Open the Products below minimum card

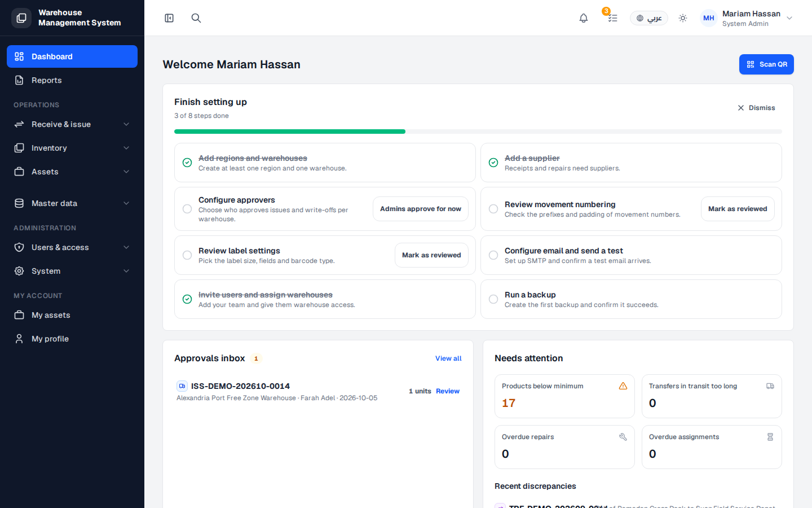click(564, 396)
